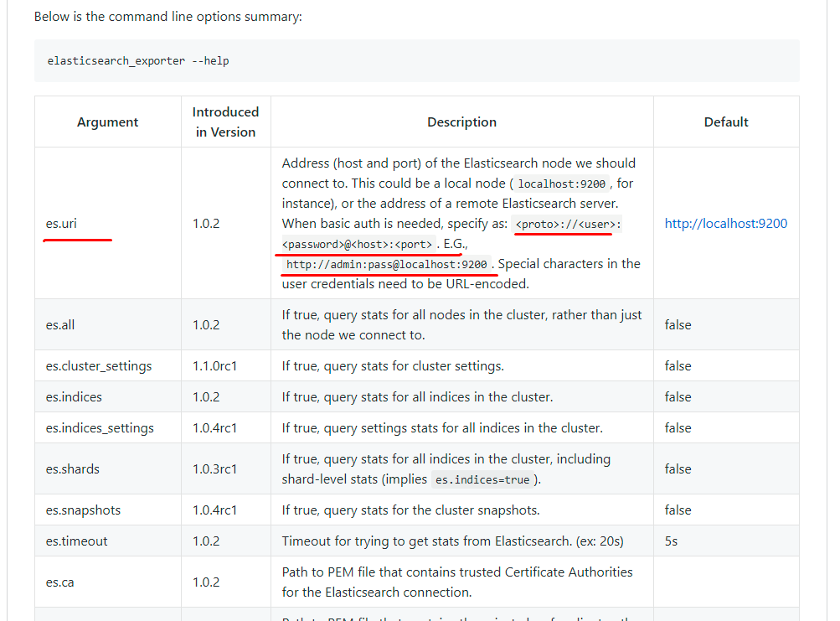Select the Default column header
The height and width of the screenshot is (621, 840).
726,122
